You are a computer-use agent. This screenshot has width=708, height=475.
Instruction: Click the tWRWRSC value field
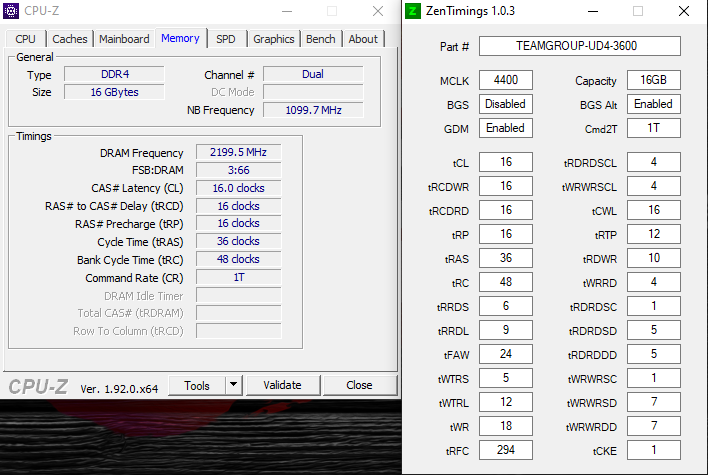[654, 378]
